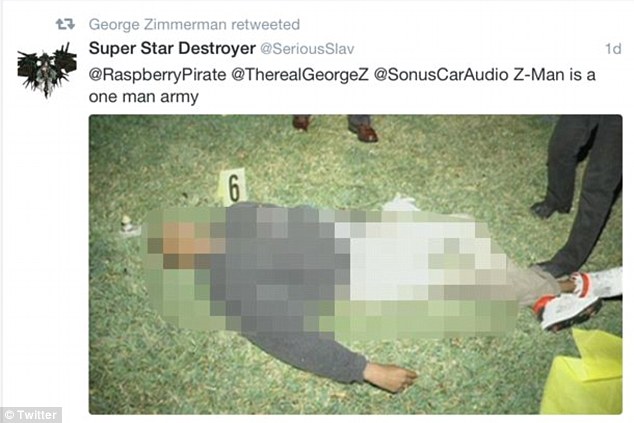
Task: Open the @RaspberryPirate mention
Action: click(x=157, y=75)
